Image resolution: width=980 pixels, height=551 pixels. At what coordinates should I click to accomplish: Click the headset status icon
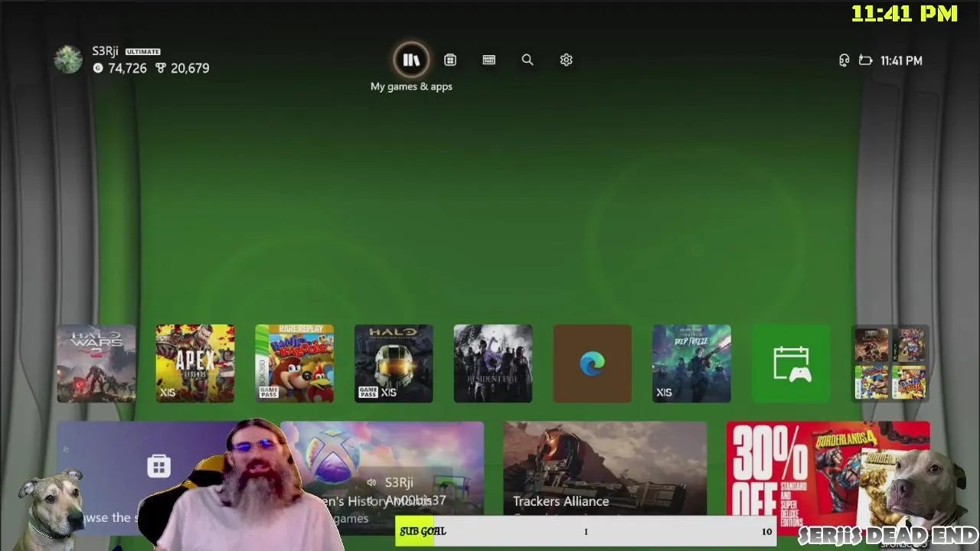844,60
